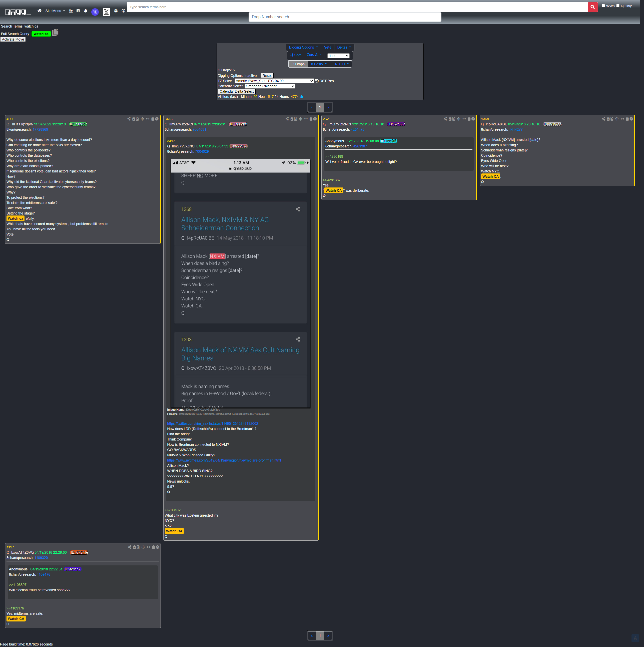This screenshot has height=647, width=644.
Task: Click the ID: d7571e badge
Action: (x=79, y=553)
